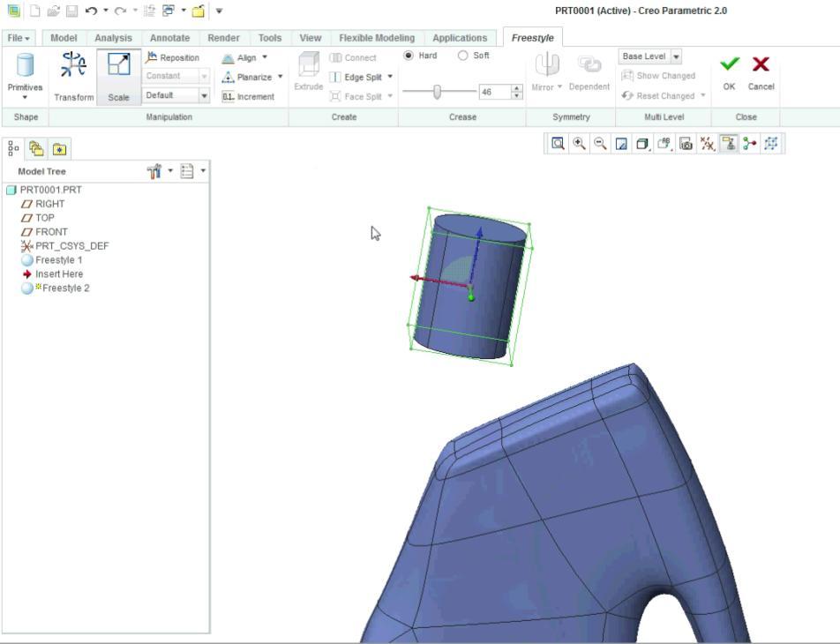The width and height of the screenshot is (840, 644).
Task: Click the green OK checkmark
Action: pyautogui.click(x=729, y=64)
